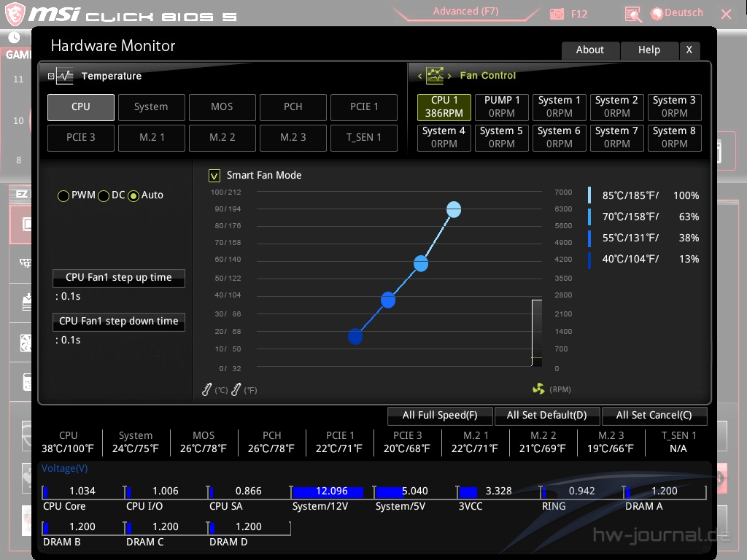747x560 pixels.
Task: Select the T_SEN 1 temperature tab
Action: pyautogui.click(x=364, y=138)
